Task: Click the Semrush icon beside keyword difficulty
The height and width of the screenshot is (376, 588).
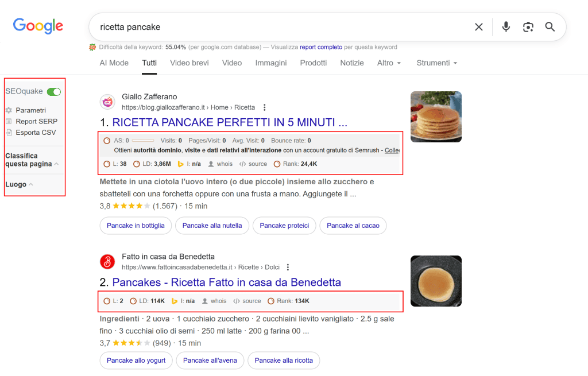Action: (x=92, y=47)
